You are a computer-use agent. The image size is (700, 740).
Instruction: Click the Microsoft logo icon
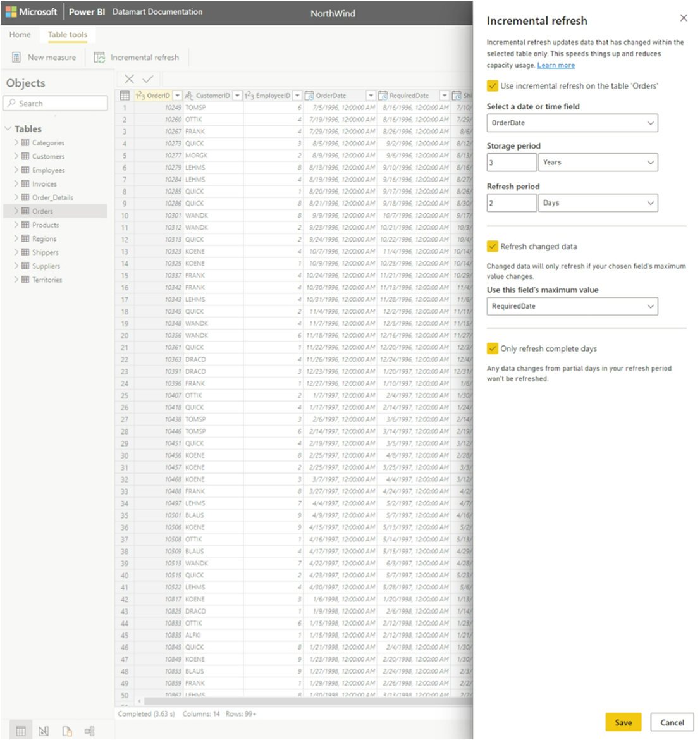pyautogui.click(x=11, y=11)
